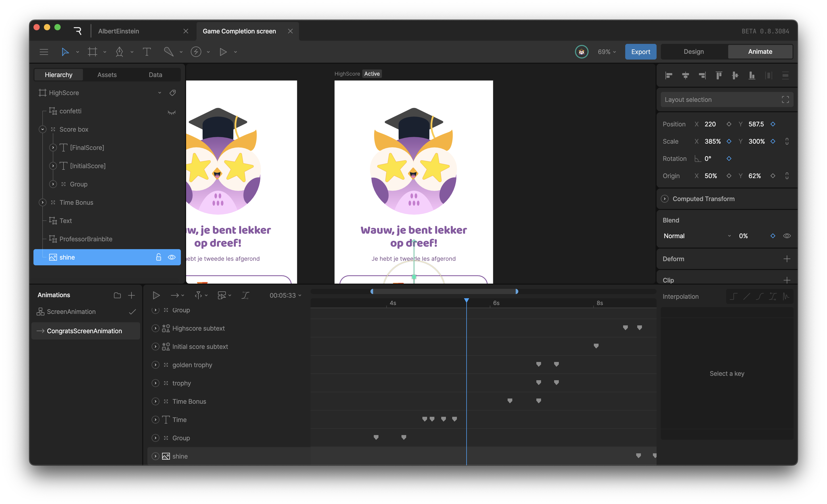The height and width of the screenshot is (504, 827).
Task: Select ScreenAnimation state machine
Action: pos(86,312)
